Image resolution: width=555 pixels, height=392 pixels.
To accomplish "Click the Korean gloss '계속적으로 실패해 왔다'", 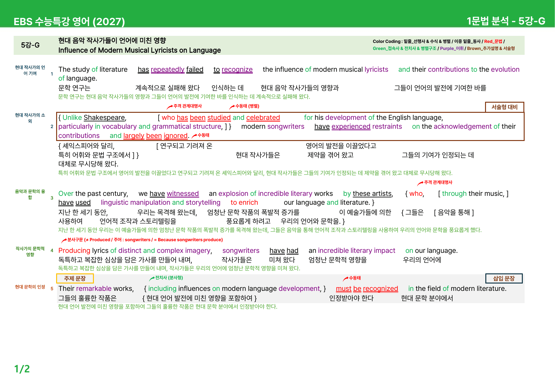I will point(168,88).
